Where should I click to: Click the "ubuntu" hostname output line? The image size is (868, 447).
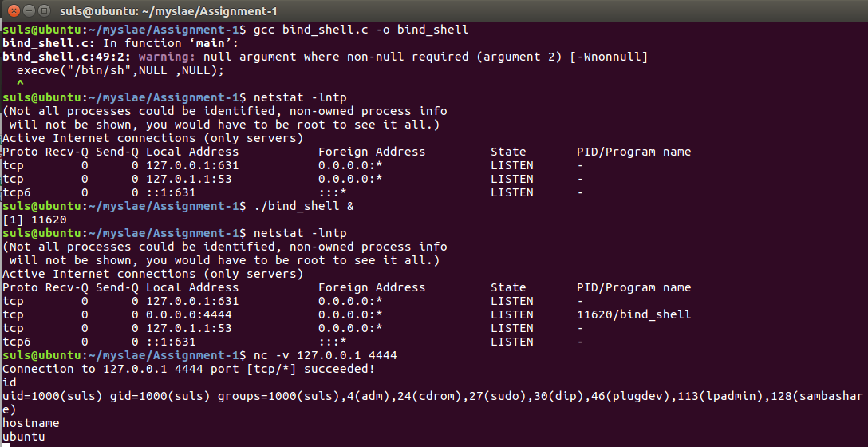(24, 437)
